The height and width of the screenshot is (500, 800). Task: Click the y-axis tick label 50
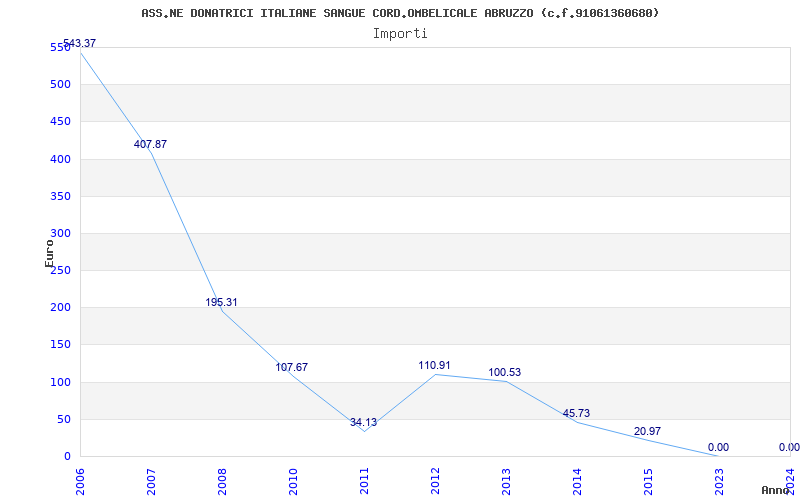click(63, 419)
